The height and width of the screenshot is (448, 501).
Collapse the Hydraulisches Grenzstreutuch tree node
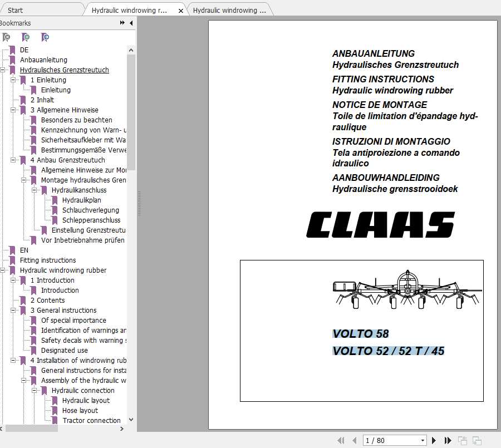click(4, 70)
